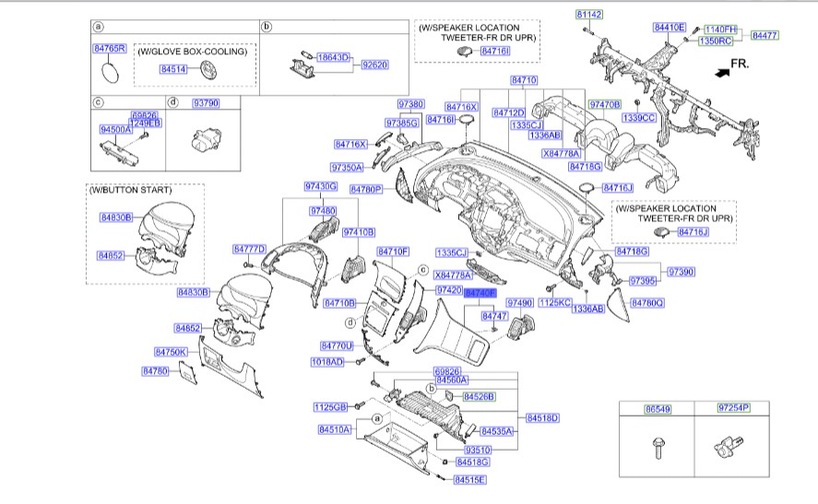Click part number link 97254P
The height and width of the screenshot is (504, 818).
pos(733,407)
